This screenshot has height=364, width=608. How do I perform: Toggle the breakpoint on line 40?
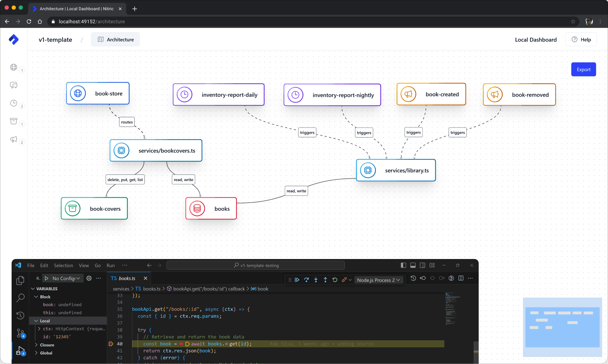tap(111, 344)
